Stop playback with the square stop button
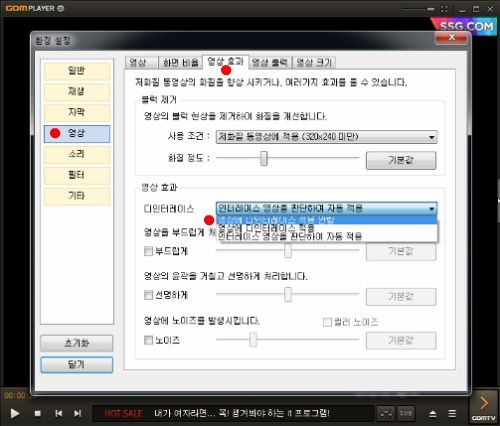 pos(38,413)
